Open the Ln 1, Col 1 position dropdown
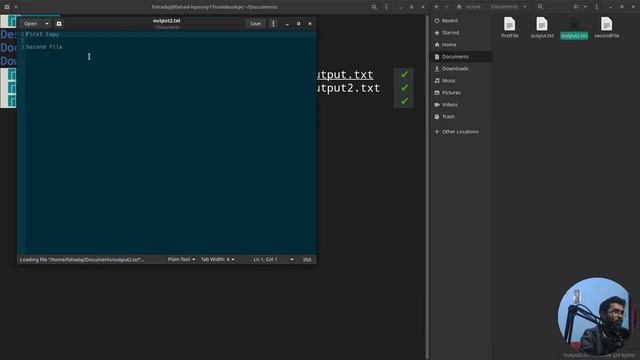This screenshot has width=640, height=360. (273, 259)
